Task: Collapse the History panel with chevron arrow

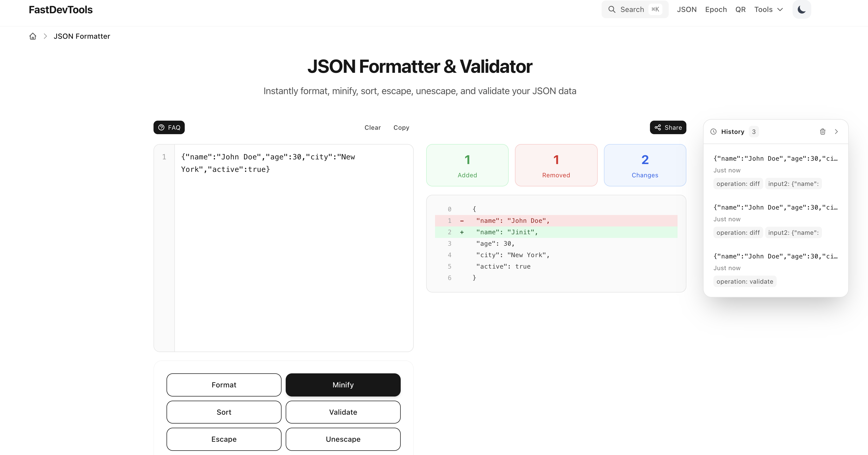Action: tap(836, 132)
